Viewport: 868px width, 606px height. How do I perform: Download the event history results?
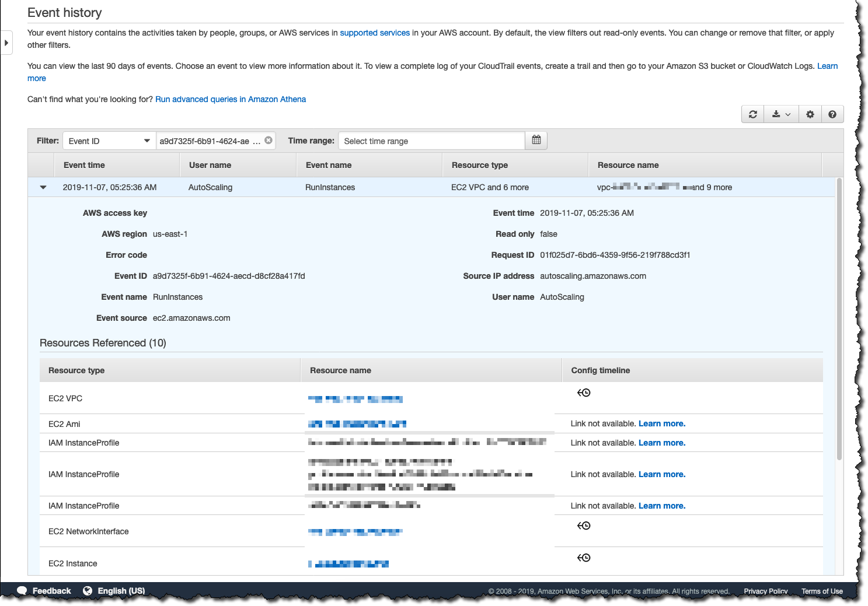776,114
